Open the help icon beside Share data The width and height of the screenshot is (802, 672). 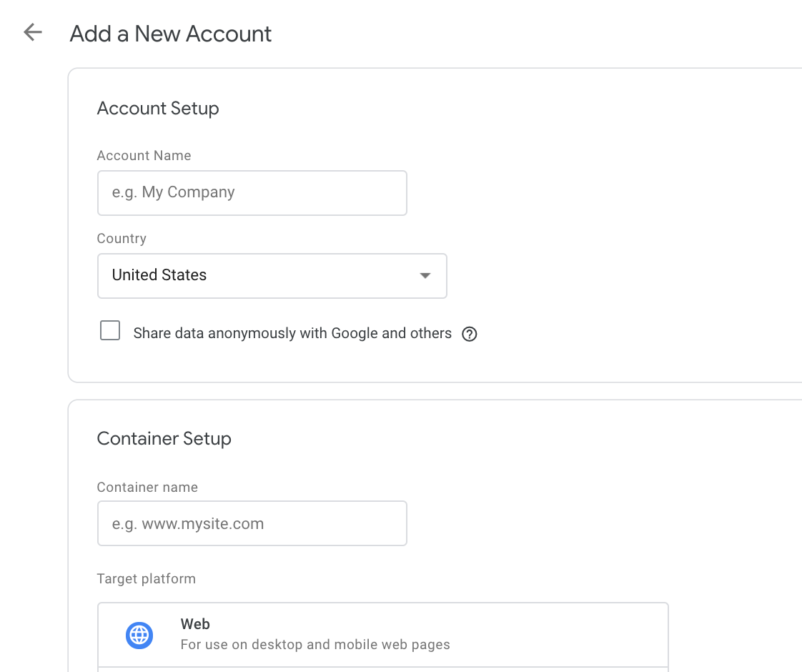[469, 334]
